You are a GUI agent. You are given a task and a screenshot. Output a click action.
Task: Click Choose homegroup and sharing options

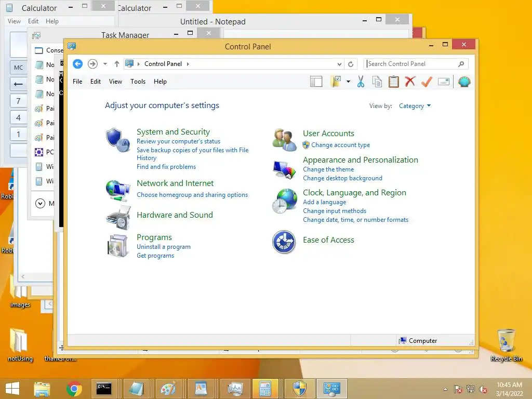click(x=192, y=195)
